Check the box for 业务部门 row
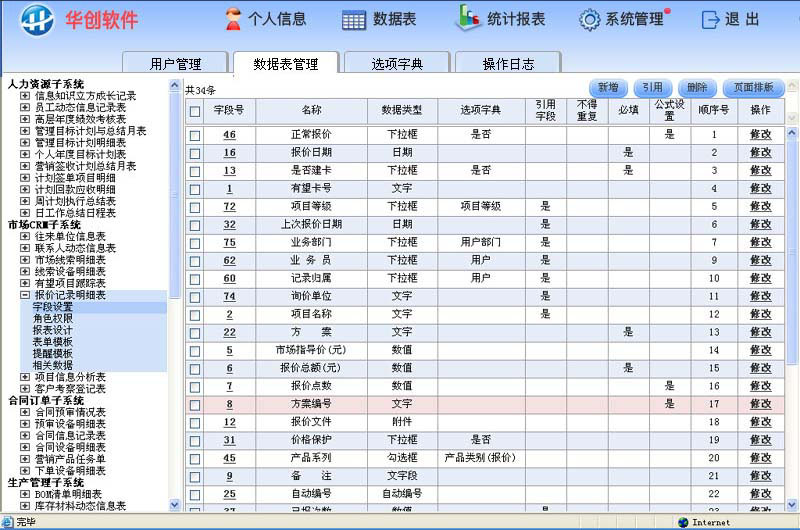The width and height of the screenshot is (800, 530). point(195,243)
